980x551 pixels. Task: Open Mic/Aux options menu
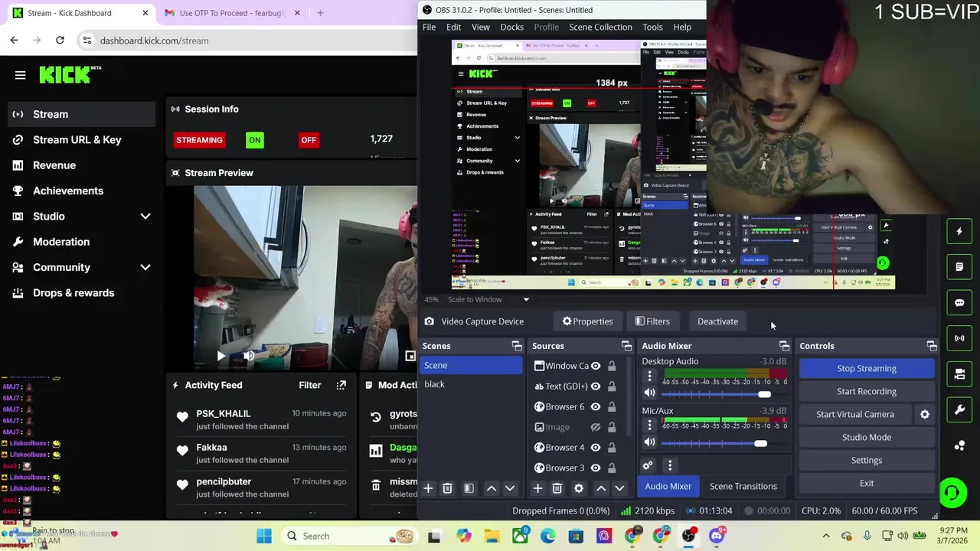649,425
